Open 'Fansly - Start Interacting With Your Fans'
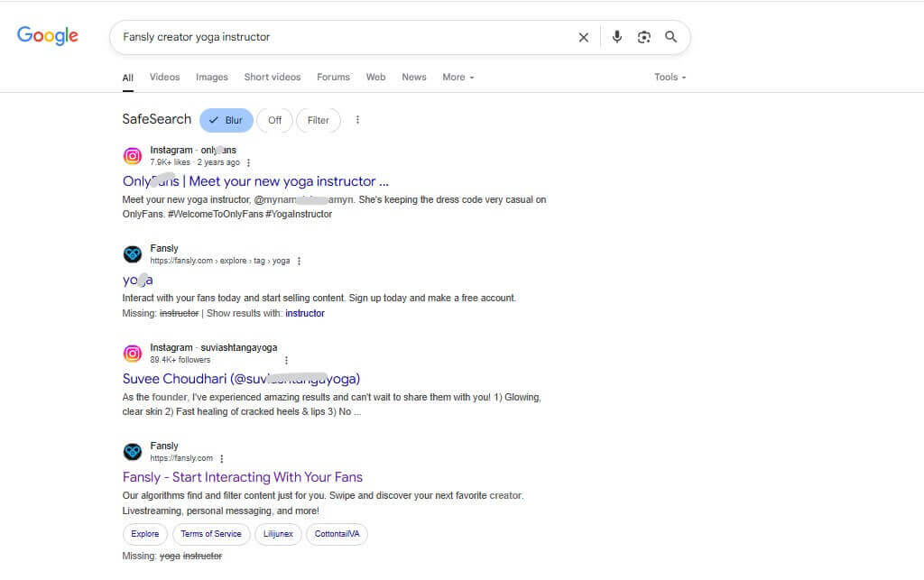The image size is (924, 580). tap(242, 477)
